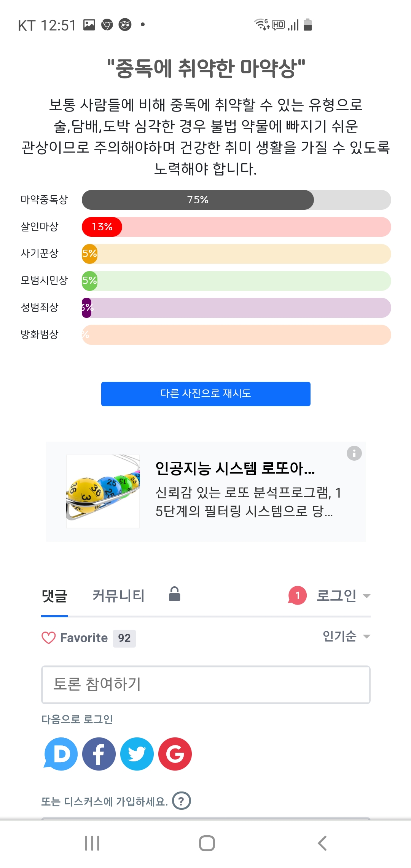Image resolution: width=411 pixels, height=868 pixels.
Task: Log in with the Twitter icon
Action: (137, 754)
